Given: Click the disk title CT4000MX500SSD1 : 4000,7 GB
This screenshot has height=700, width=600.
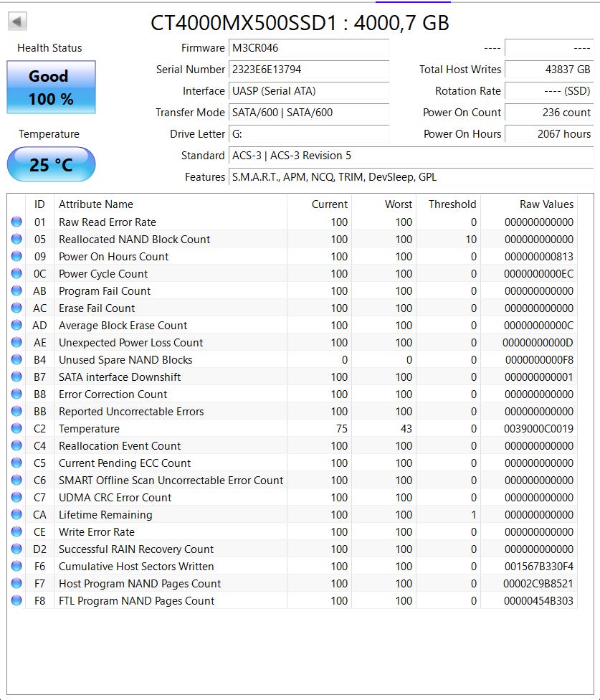Looking at the screenshot, I should (x=300, y=23).
